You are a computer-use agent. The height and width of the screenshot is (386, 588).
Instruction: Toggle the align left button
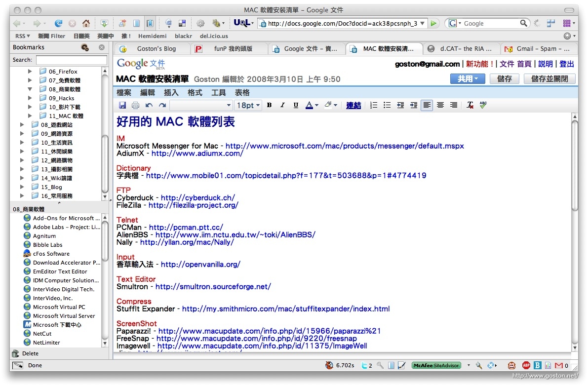tap(427, 105)
